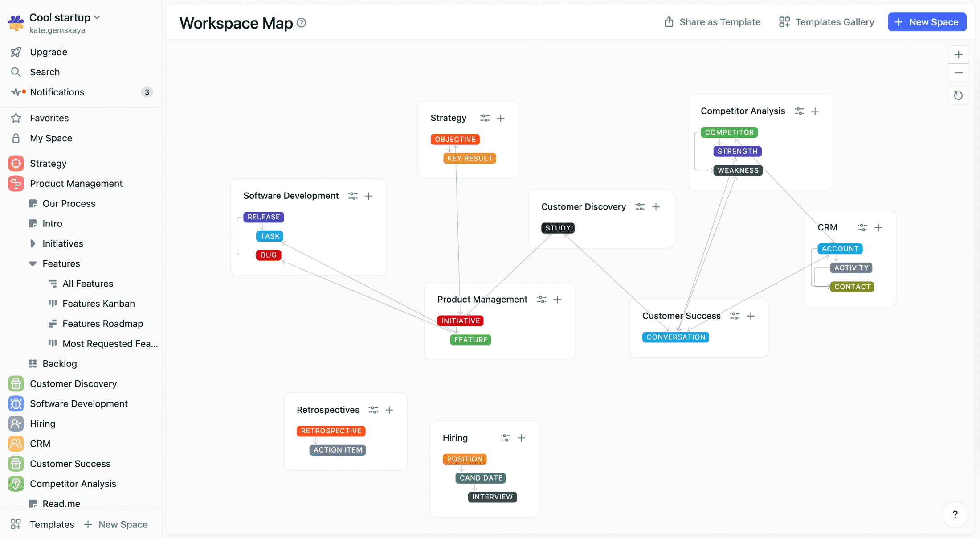Open filter settings on the Competitor Analysis card
Screen dimensions: 980x539
[799, 111]
